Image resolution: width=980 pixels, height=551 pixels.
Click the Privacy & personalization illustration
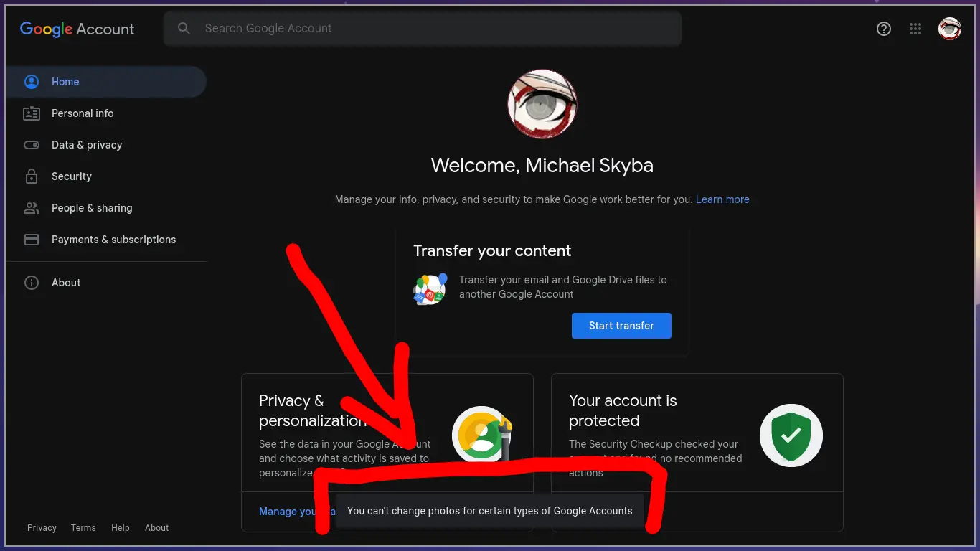point(482,436)
